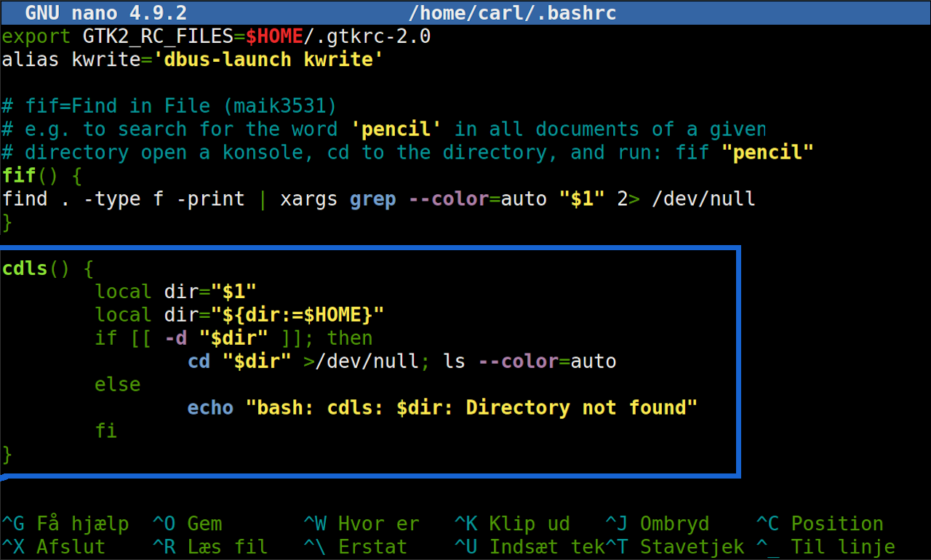Click ^X Afslut to exit nano

(54, 547)
